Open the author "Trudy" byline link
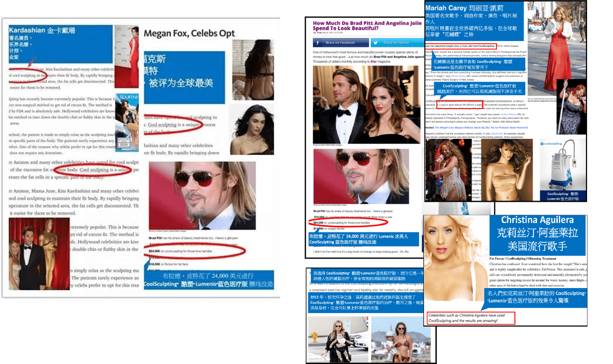 tap(319, 34)
